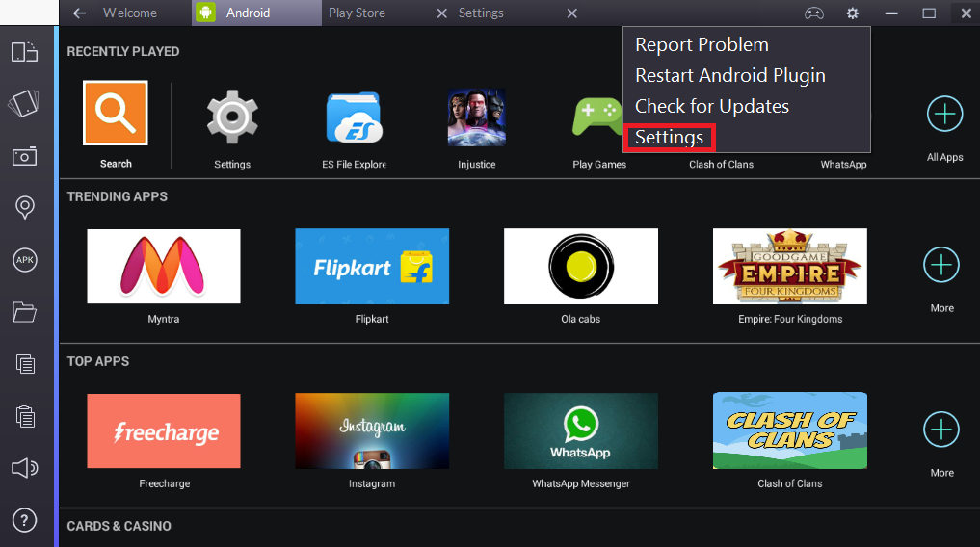Select Check for Updates
The width and height of the screenshot is (980, 547).
pyautogui.click(x=712, y=106)
